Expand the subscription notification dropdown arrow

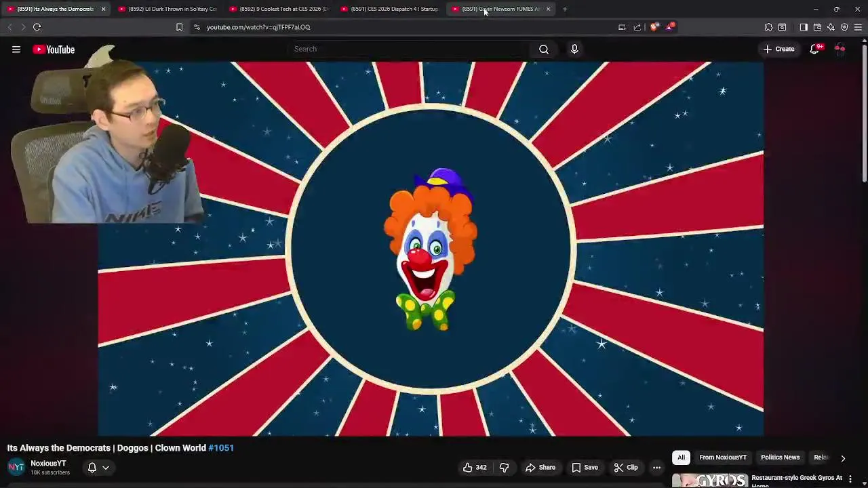[106, 468]
